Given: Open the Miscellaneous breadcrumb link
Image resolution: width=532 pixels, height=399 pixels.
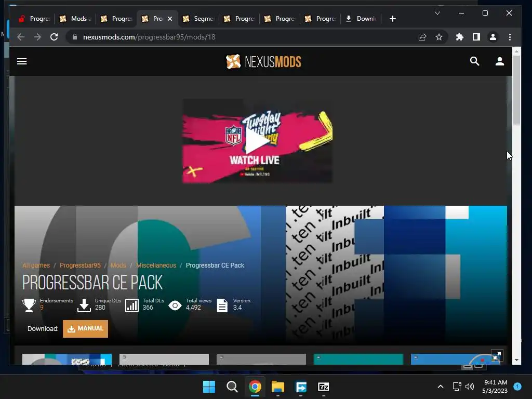Looking at the screenshot, I should tap(156, 265).
